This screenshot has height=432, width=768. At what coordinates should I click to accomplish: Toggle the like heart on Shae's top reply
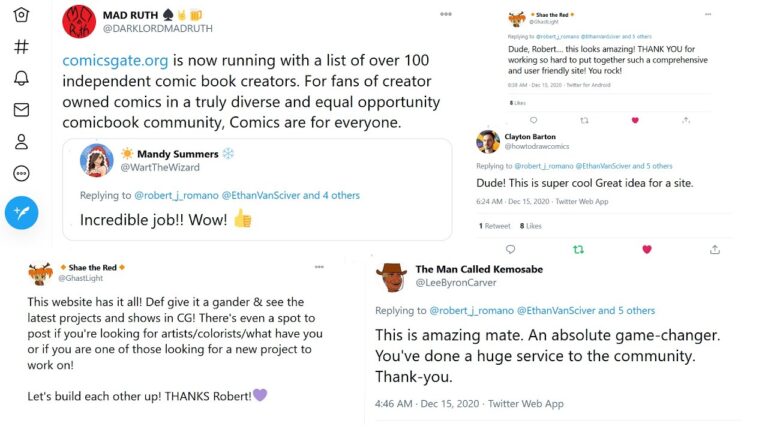(635, 120)
